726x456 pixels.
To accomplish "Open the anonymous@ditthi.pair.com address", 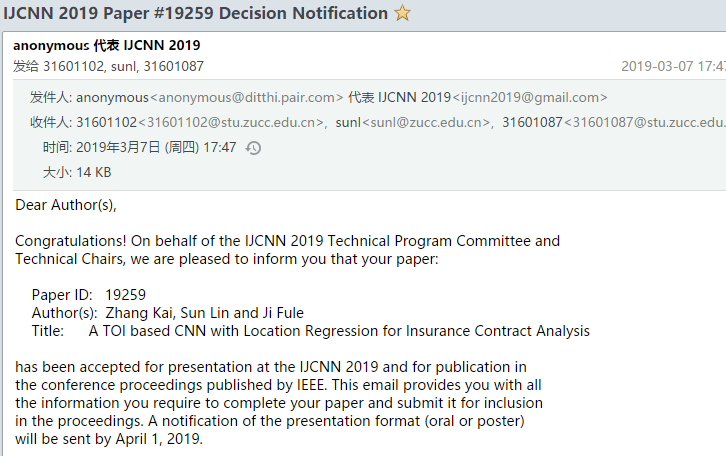I will (x=246, y=98).
